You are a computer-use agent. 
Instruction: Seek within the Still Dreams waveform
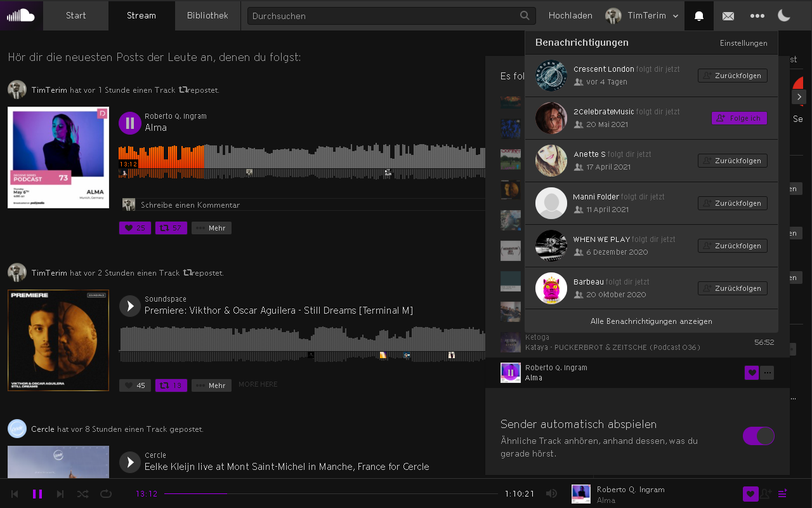[x=302, y=344]
